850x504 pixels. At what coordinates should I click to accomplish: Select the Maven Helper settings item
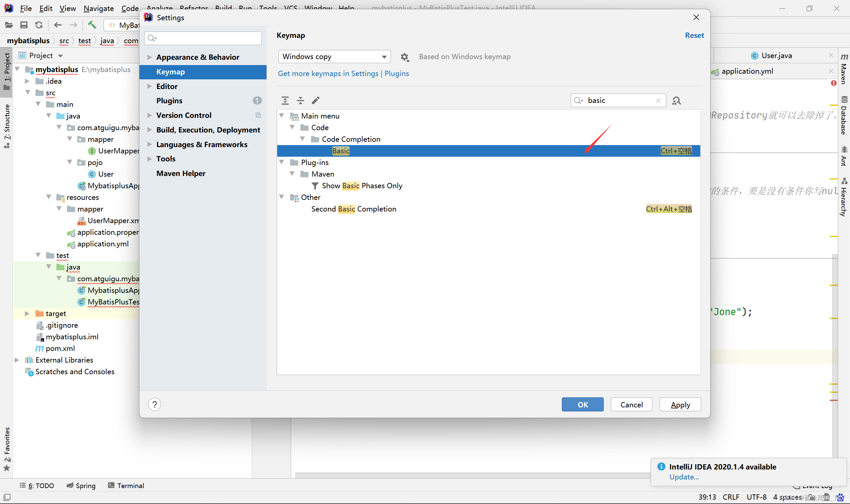(203, 173)
